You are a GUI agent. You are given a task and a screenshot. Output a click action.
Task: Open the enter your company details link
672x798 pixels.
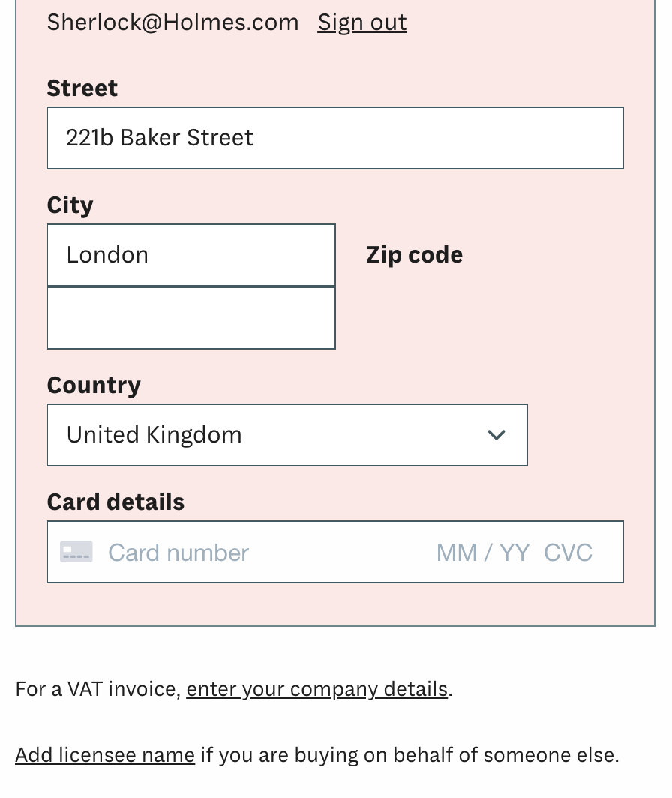pos(316,689)
